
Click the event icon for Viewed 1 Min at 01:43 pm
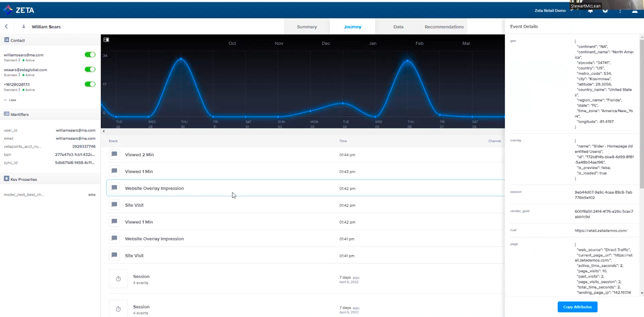click(114, 171)
